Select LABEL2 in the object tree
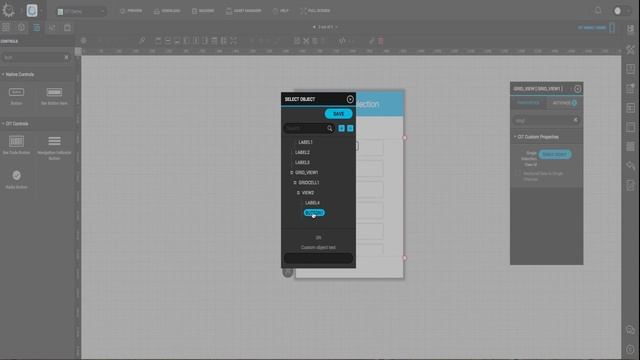The height and width of the screenshot is (360, 640). click(x=302, y=152)
